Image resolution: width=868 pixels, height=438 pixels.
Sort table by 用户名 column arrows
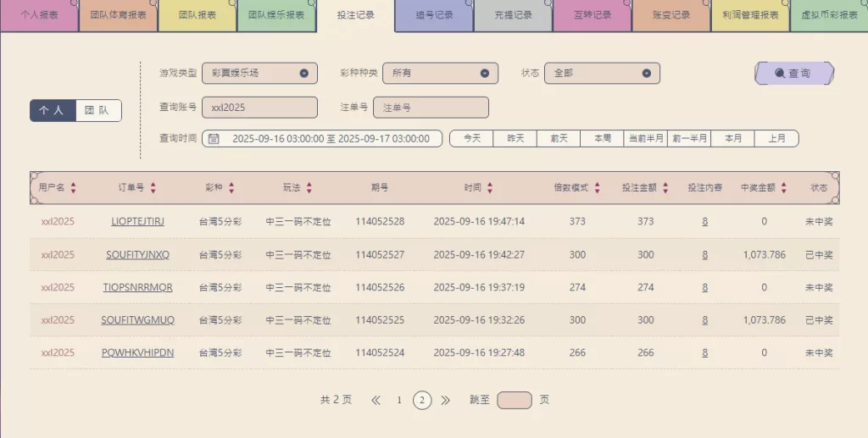[x=73, y=188]
